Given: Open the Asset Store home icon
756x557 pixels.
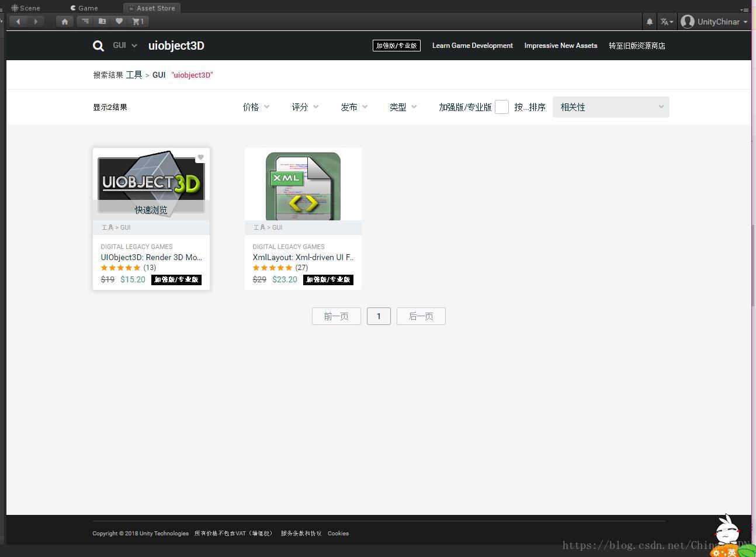Looking at the screenshot, I should coord(65,22).
